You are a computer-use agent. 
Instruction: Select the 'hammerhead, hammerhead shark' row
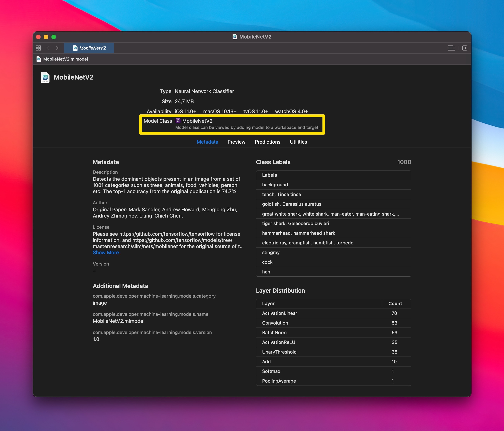tap(333, 233)
